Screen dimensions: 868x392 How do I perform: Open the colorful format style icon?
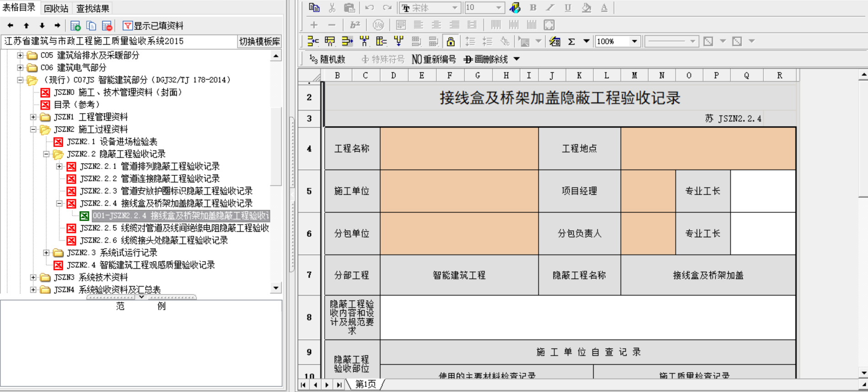click(515, 8)
